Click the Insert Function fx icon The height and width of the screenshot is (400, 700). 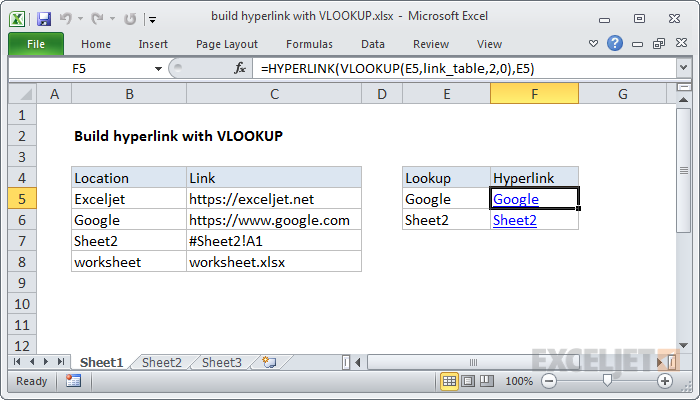[x=240, y=68]
